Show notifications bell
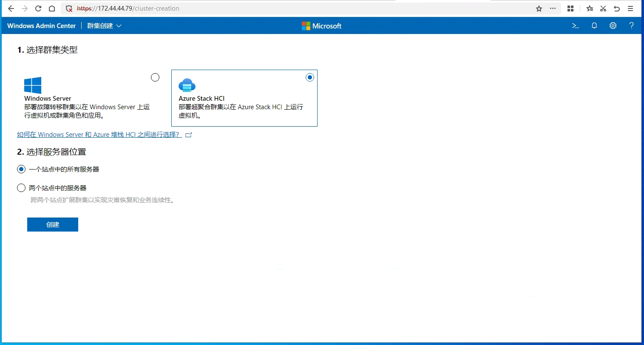 594,26
